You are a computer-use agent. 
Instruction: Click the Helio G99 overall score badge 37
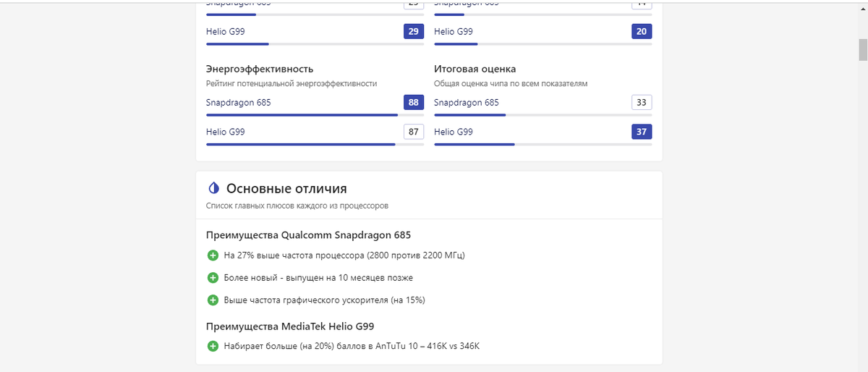(x=642, y=132)
